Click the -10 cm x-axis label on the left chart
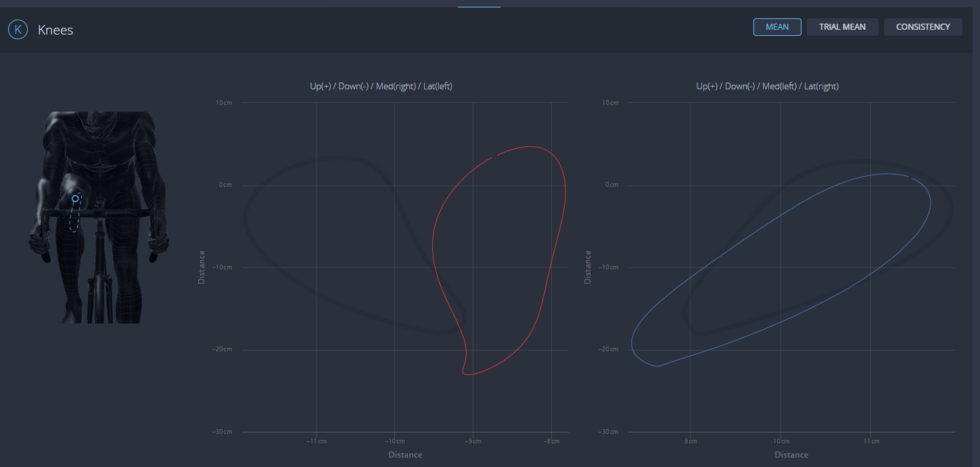Screen dimensions: 980x467 pos(394,441)
